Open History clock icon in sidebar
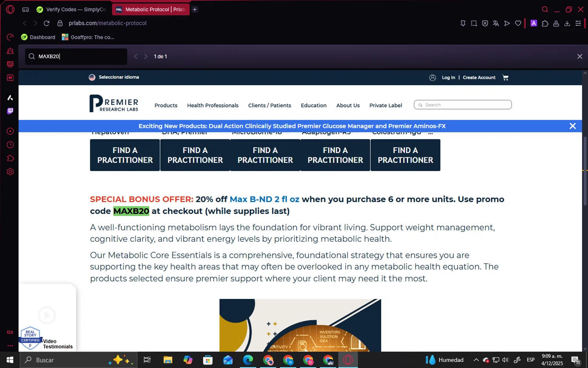This screenshot has width=588, height=368. pyautogui.click(x=10, y=145)
